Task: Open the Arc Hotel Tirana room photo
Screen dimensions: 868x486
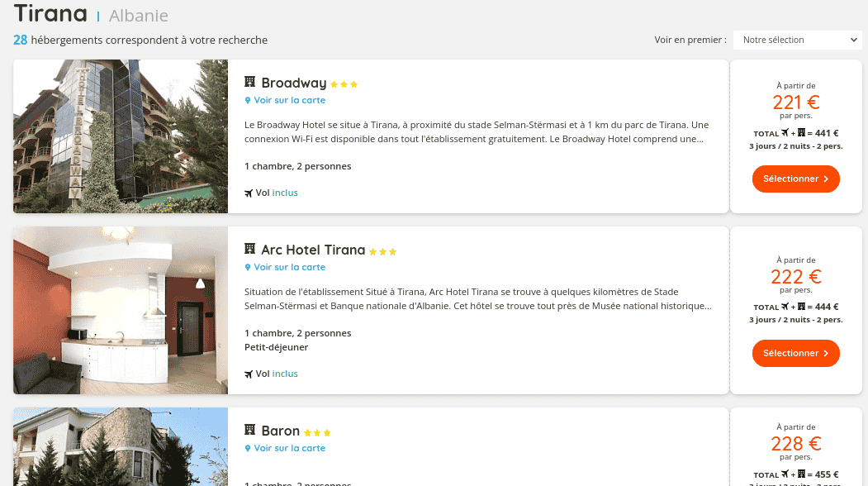Action: [121, 310]
